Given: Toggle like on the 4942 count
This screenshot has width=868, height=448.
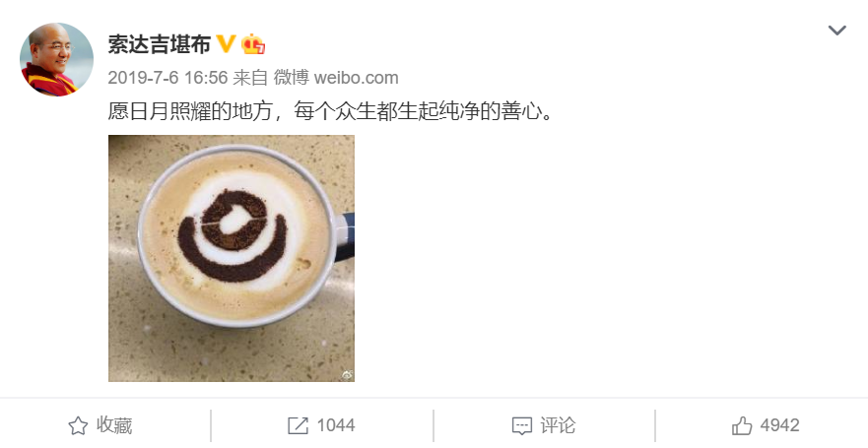Looking at the screenshot, I should pos(779,425).
